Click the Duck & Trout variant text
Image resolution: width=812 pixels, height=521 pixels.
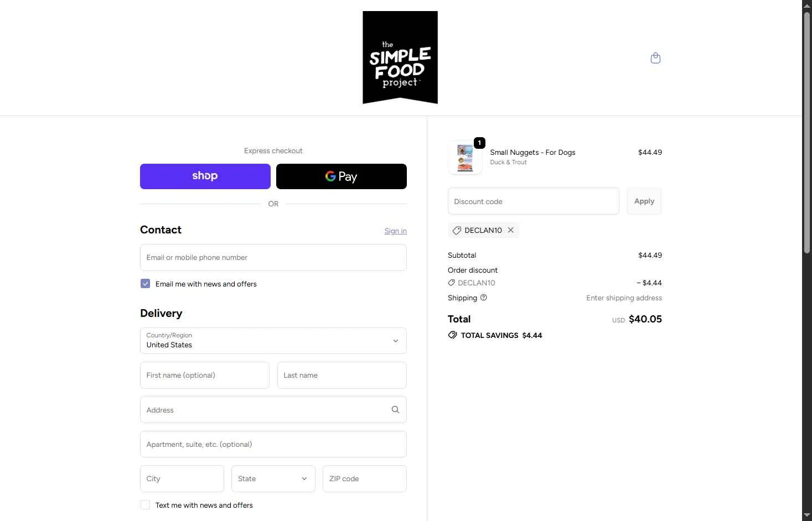tap(508, 163)
